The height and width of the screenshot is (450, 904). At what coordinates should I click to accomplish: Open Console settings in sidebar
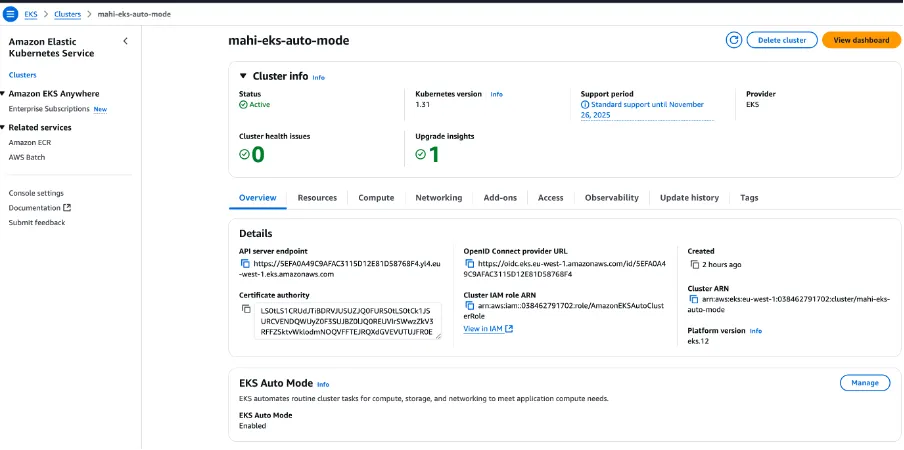(36, 193)
